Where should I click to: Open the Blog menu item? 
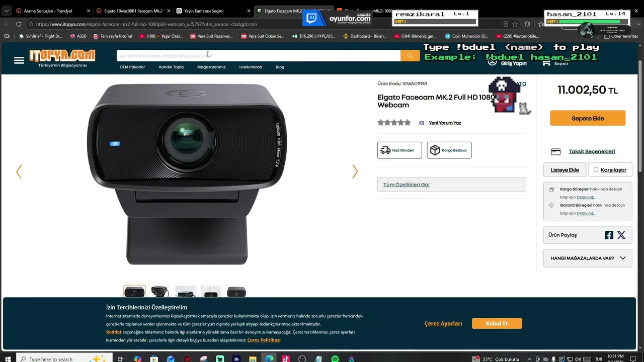tap(280, 67)
